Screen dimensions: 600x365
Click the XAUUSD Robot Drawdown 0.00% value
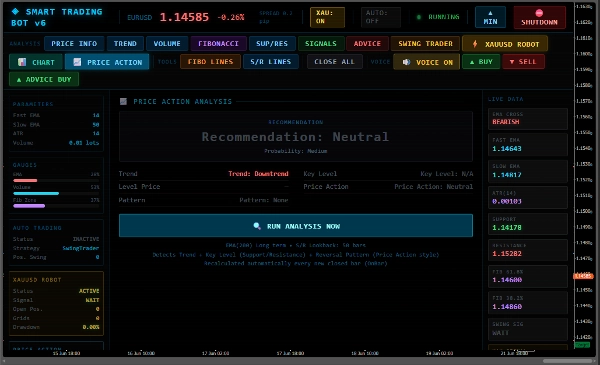(x=91, y=327)
